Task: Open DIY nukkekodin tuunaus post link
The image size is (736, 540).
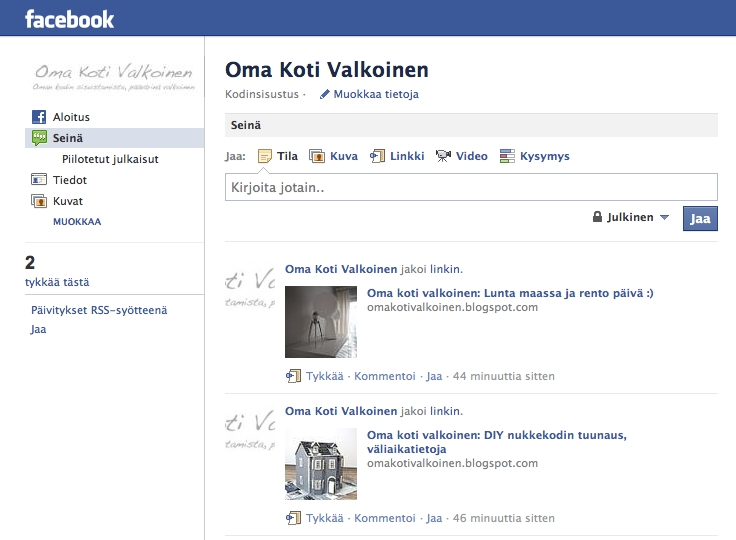Action: 497,442
